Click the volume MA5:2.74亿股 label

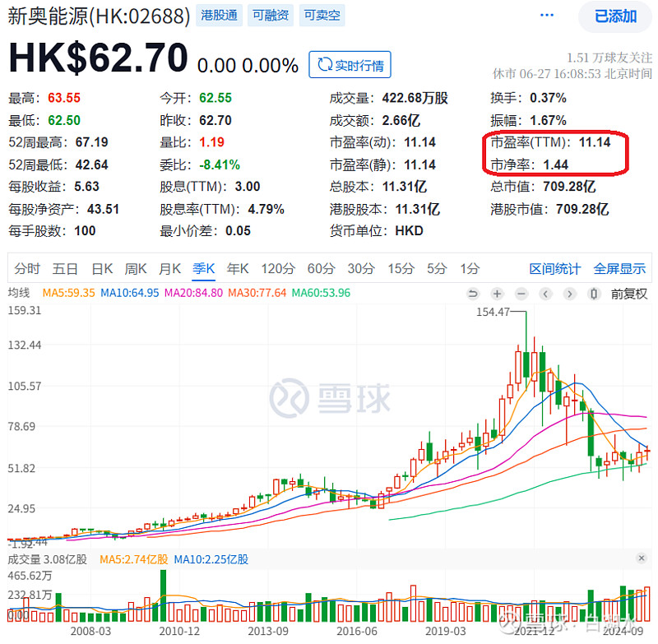[134, 559]
